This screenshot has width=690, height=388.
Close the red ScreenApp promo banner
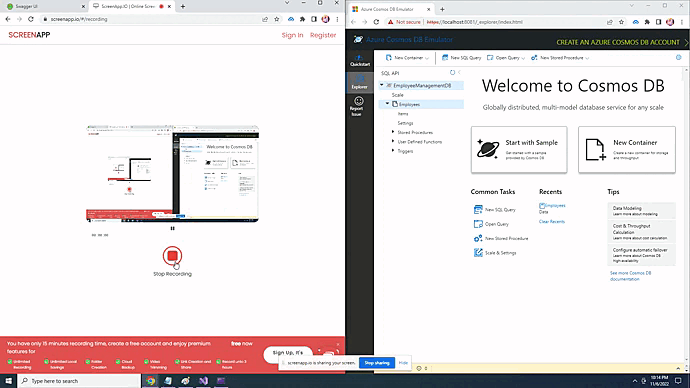338,344
